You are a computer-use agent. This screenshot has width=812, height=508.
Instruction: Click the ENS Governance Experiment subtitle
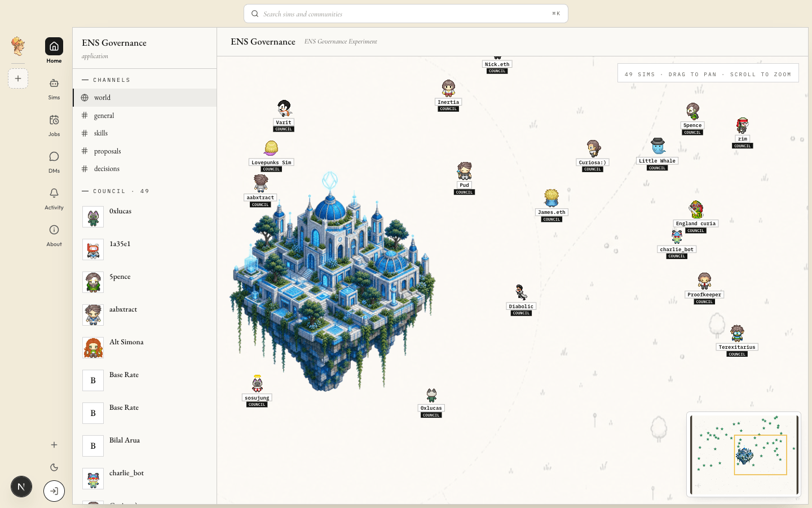341,42
